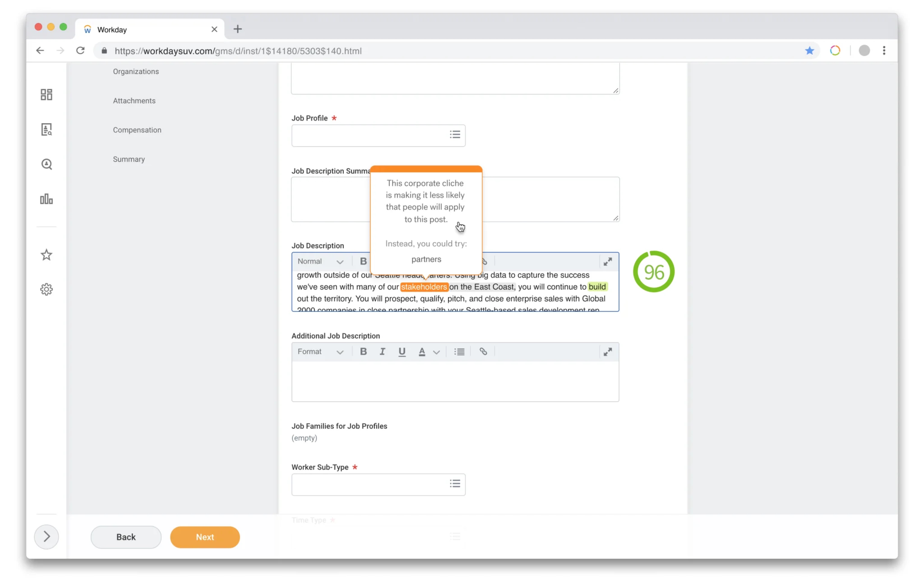Open the dashboard grid icon in sidebar
924x584 pixels.
coord(46,95)
